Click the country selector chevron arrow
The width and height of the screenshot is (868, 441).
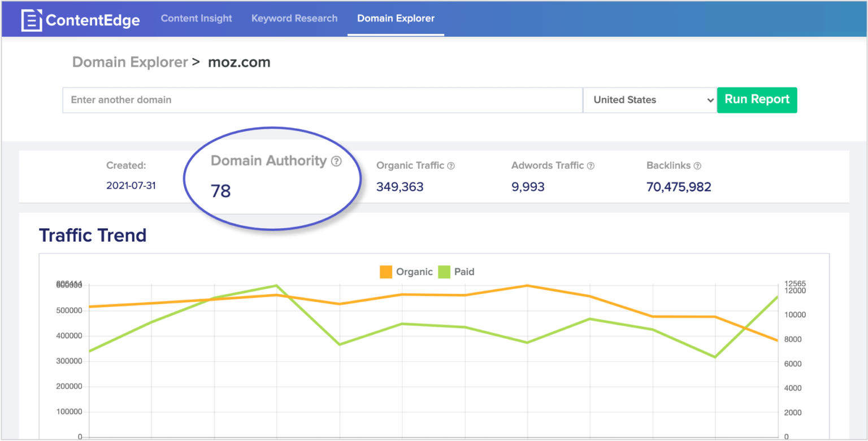click(711, 100)
